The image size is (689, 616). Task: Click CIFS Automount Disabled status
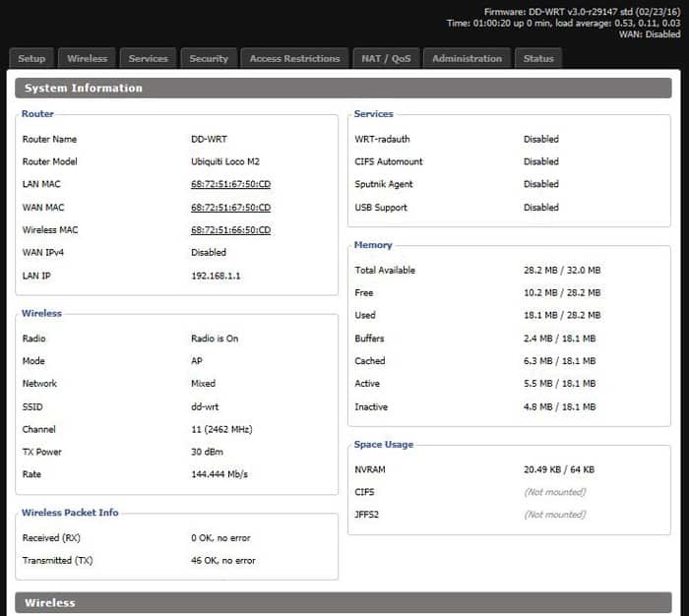[x=541, y=161]
